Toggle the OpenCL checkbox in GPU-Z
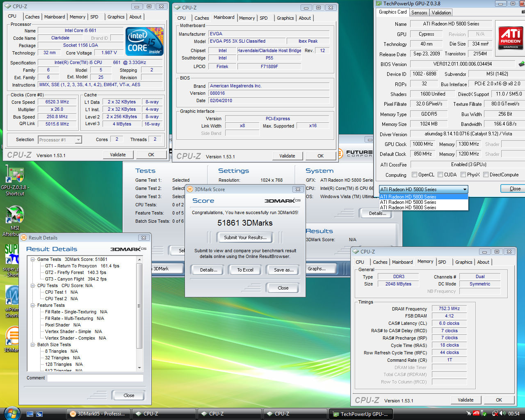Image resolution: width=525 pixels, height=420 pixels. [x=414, y=175]
